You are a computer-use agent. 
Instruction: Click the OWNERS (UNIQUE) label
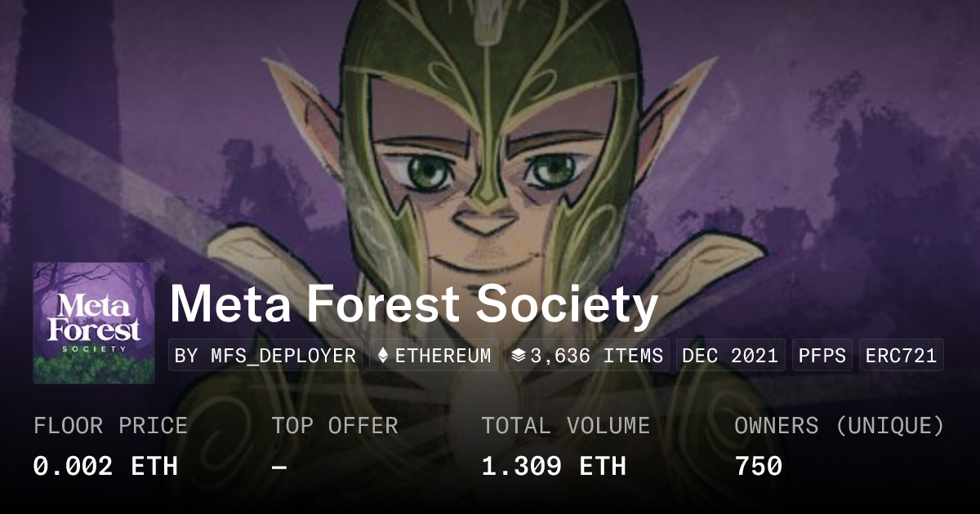click(840, 426)
